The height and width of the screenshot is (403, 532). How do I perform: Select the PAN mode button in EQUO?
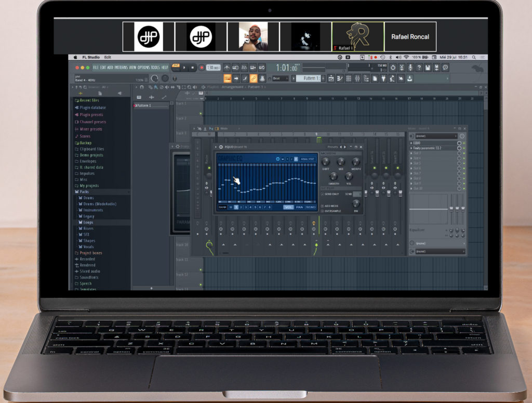click(299, 207)
